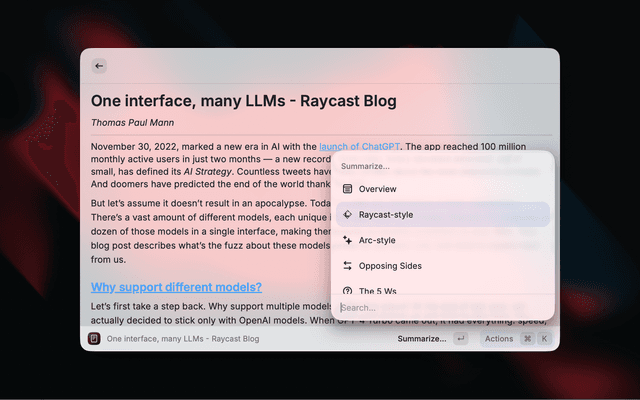The width and height of the screenshot is (640, 400).
Task: Click the Opposing Sides arrows icon
Action: pos(347,266)
